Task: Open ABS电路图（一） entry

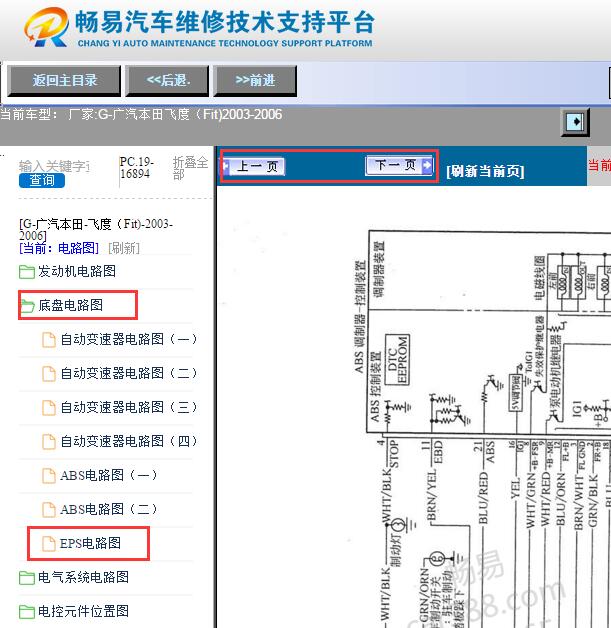Action: (x=109, y=476)
